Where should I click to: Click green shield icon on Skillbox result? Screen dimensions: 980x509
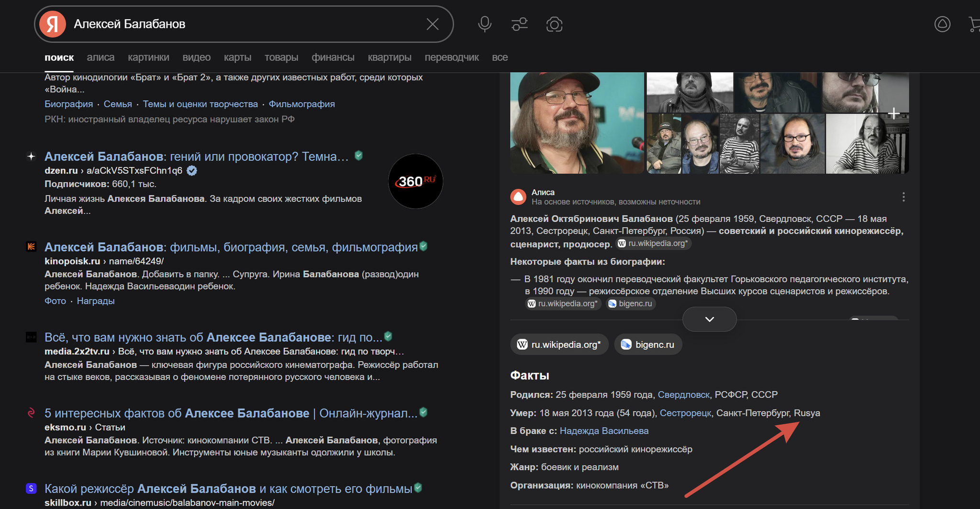418,487
